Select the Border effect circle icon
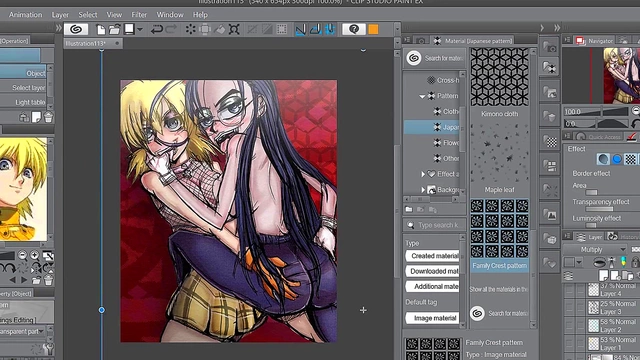640x360 pixels. (x=603, y=159)
